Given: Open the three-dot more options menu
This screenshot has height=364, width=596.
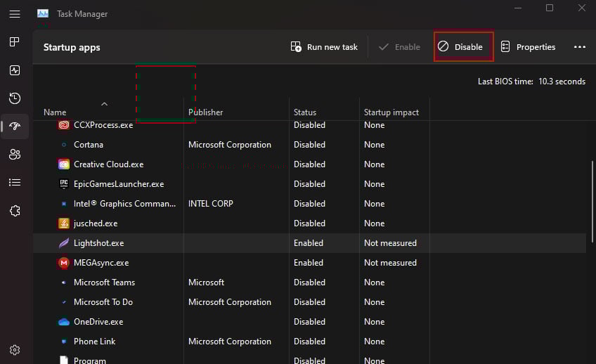Looking at the screenshot, I should click(x=580, y=47).
